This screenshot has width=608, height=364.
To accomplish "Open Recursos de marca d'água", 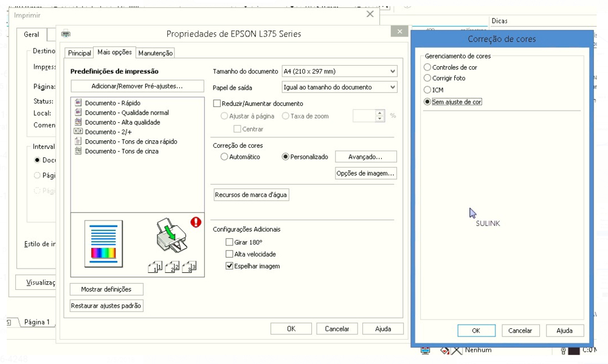I will [251, 194].
